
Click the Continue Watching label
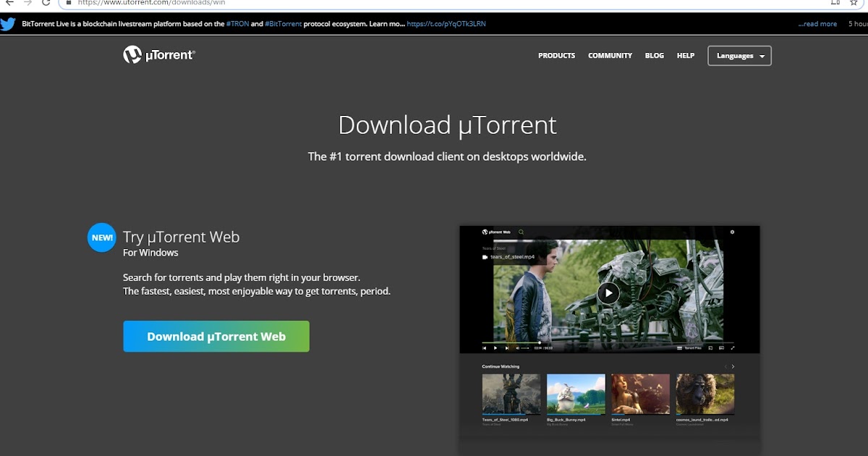(501, 367)
